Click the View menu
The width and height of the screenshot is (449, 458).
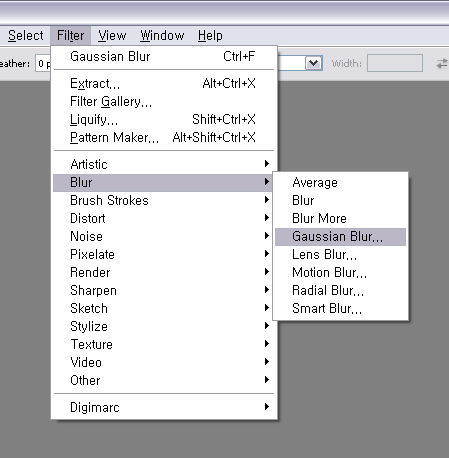112,35
